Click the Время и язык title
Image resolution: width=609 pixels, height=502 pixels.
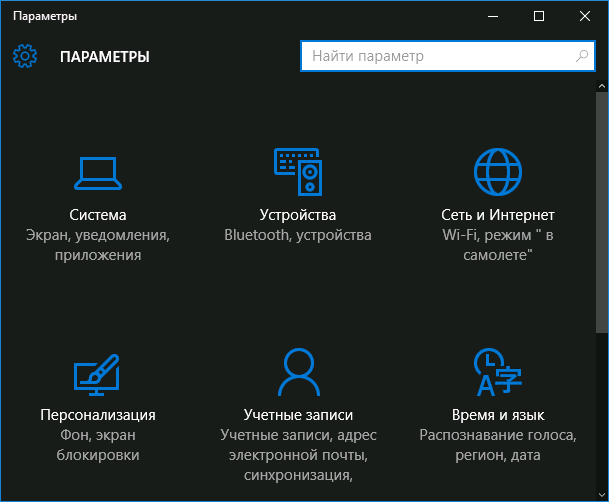point(498,415)
